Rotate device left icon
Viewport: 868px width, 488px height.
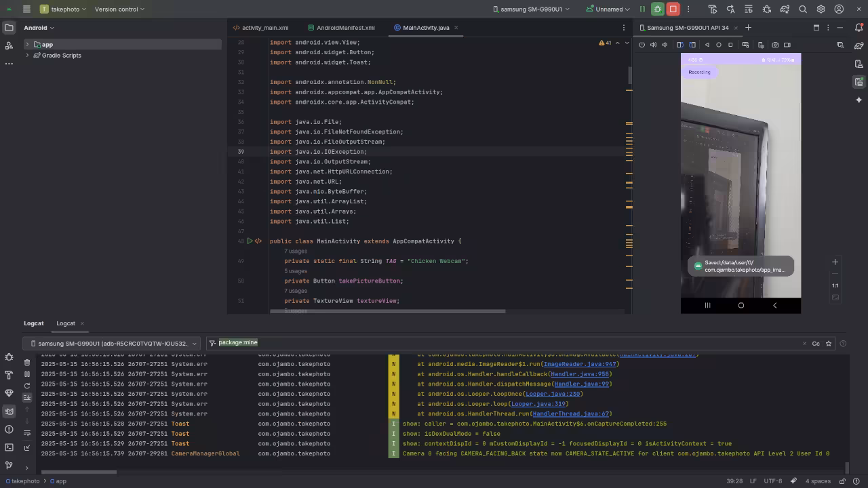coord(679,45)
